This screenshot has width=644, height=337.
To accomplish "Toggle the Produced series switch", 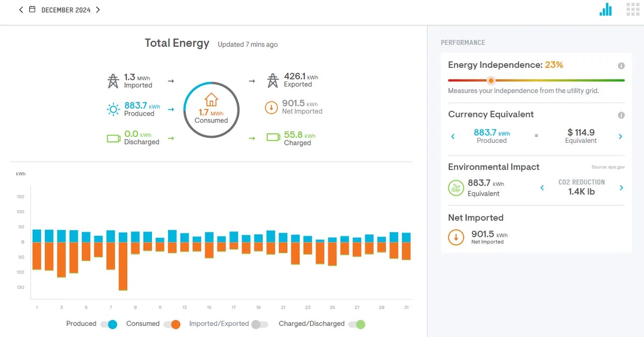I will (x=109, y=324).
